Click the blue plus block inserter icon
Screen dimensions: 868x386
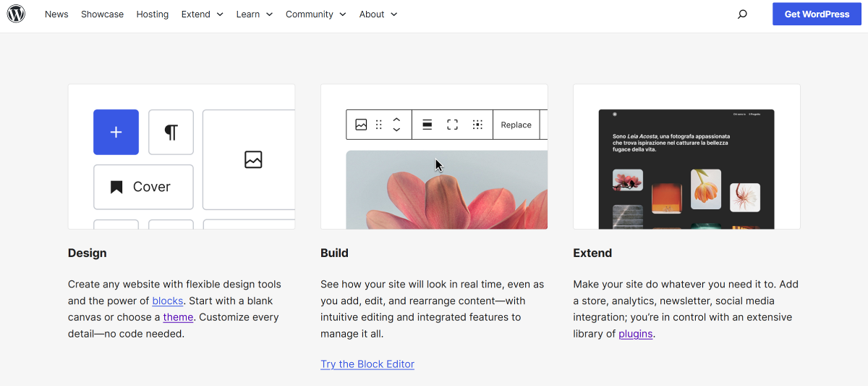pos(116,132)
